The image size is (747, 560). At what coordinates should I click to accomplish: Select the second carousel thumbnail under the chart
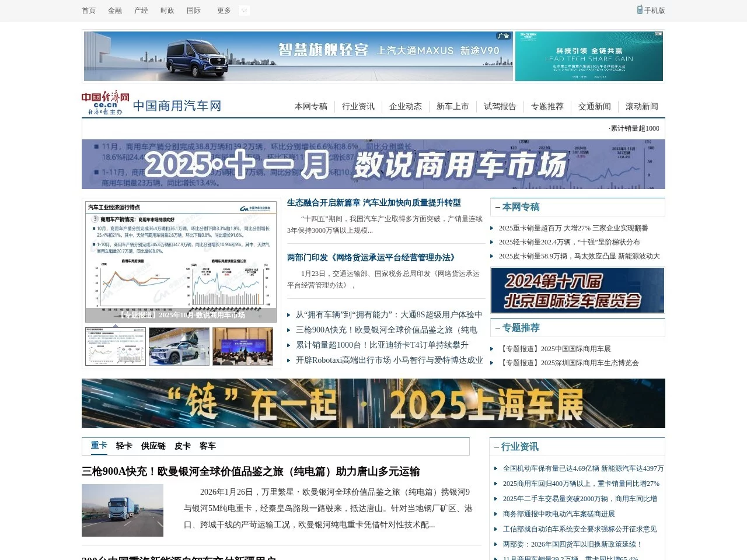coord(179,346)
